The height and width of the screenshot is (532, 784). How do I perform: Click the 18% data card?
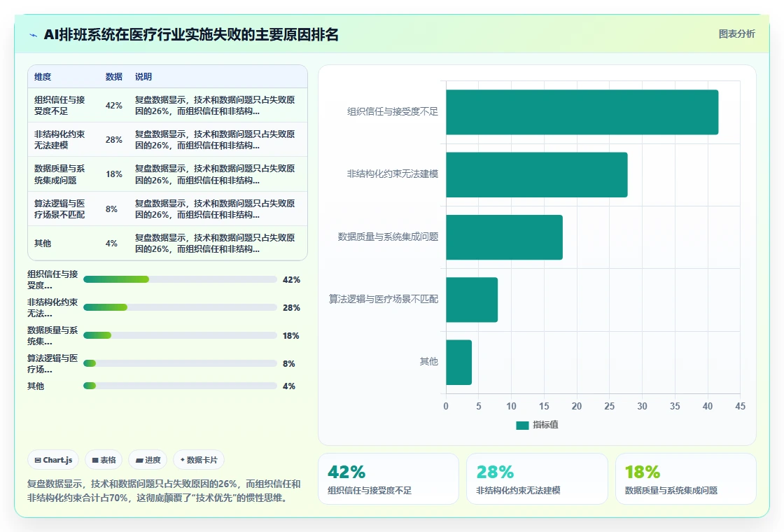tap(685, 479)
